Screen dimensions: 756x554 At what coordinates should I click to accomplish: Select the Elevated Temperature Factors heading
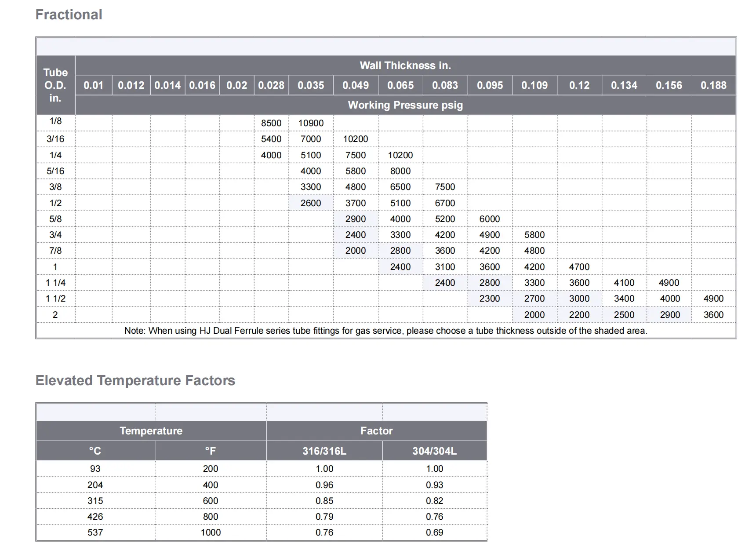point(135,380)
